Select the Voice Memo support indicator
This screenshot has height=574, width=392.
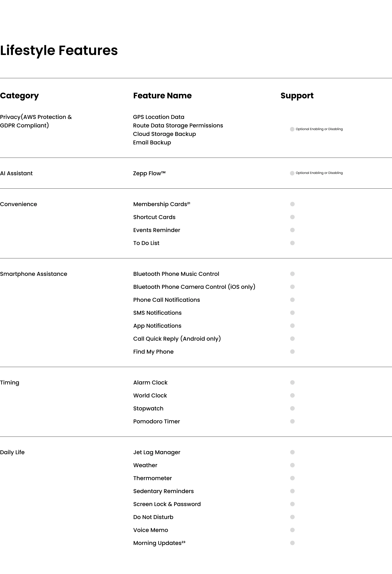point(292,530)
